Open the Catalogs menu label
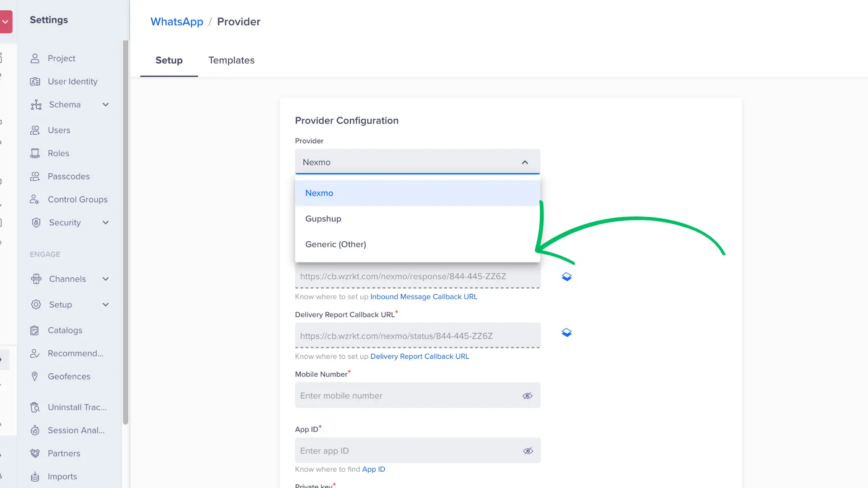The width and height of the screenshot is (868, 488). point(65,330)
